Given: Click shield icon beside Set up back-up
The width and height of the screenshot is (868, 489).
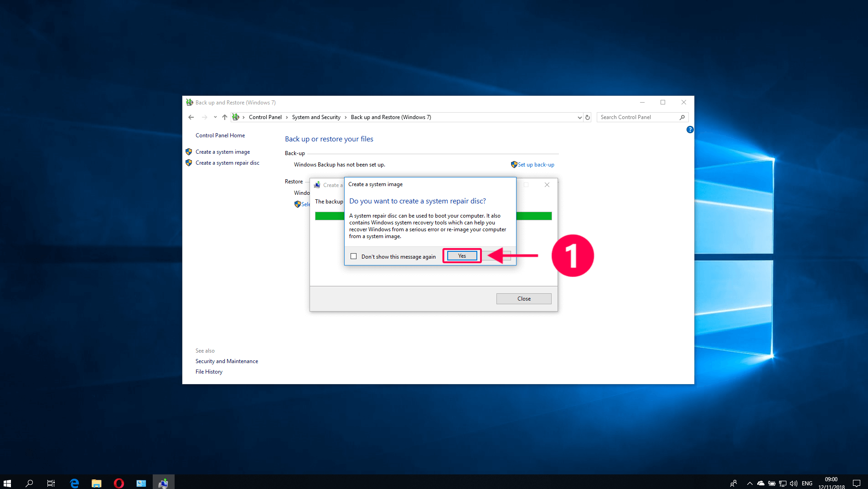Looking at the screenshot, I should point(514,165).
